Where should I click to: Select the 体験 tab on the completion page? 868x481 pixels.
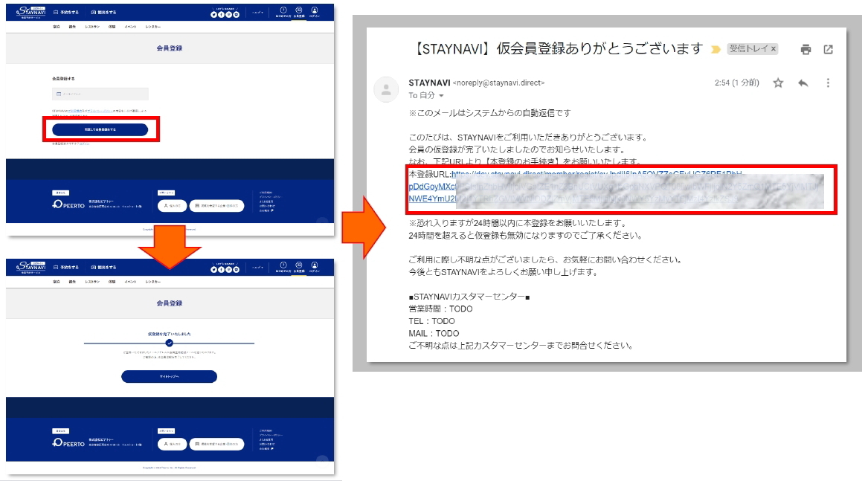[112, 282]
